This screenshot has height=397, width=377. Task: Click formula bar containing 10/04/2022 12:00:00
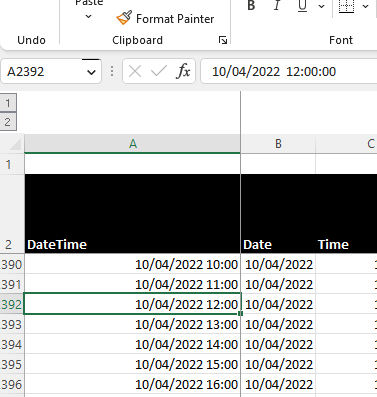[289, 72]
